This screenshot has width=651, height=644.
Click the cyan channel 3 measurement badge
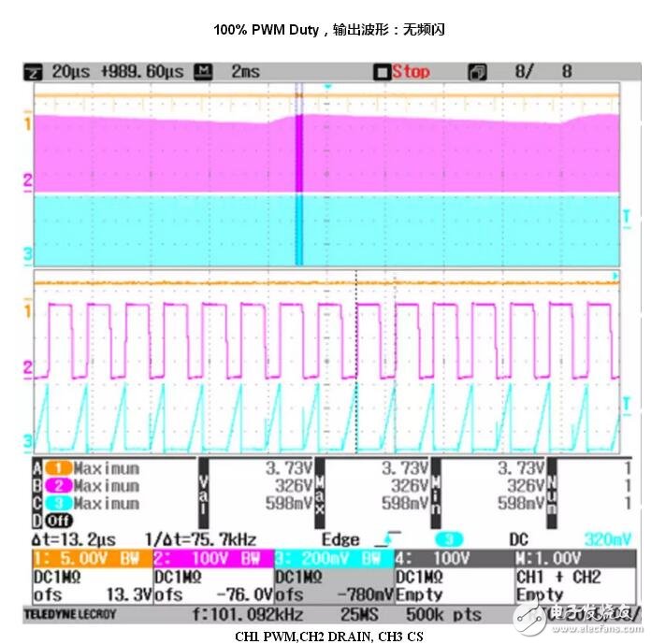(x=58, y=504)
